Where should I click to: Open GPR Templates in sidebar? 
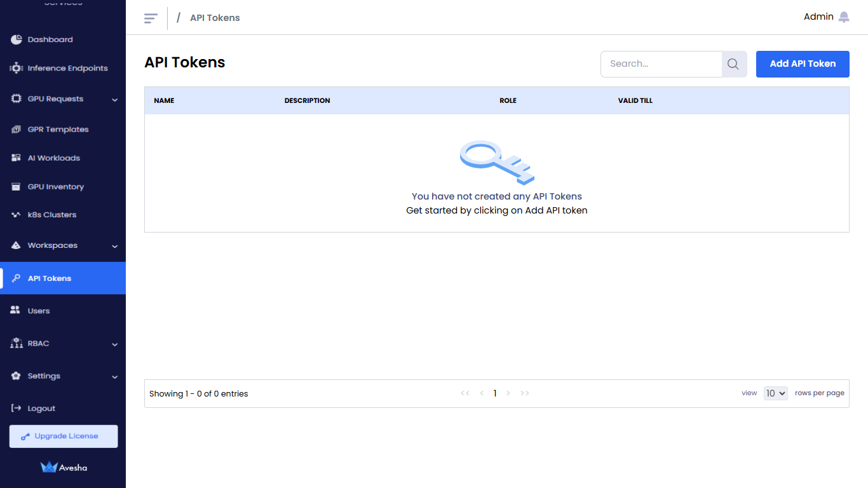tap(58, 129)
